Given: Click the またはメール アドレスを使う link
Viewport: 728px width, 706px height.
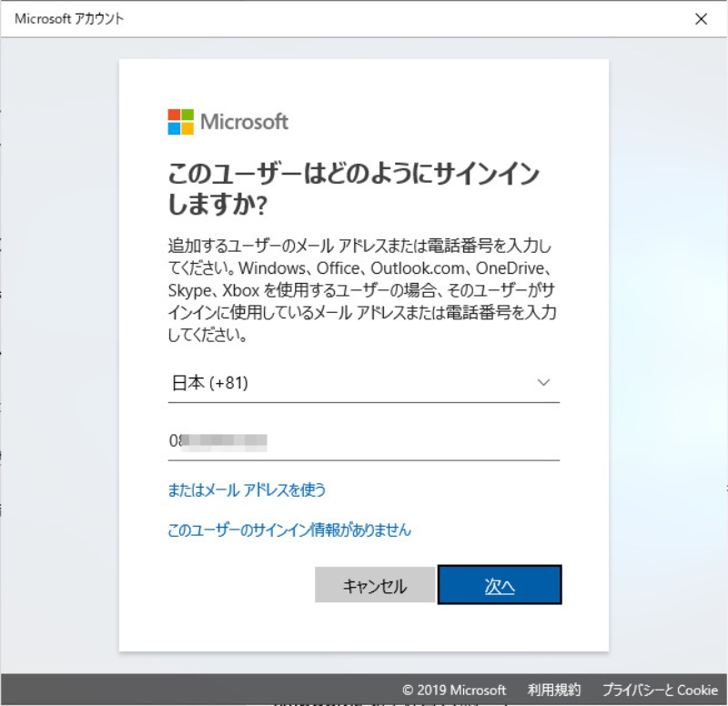Looking at the screenshot, I should pos(247,489).
